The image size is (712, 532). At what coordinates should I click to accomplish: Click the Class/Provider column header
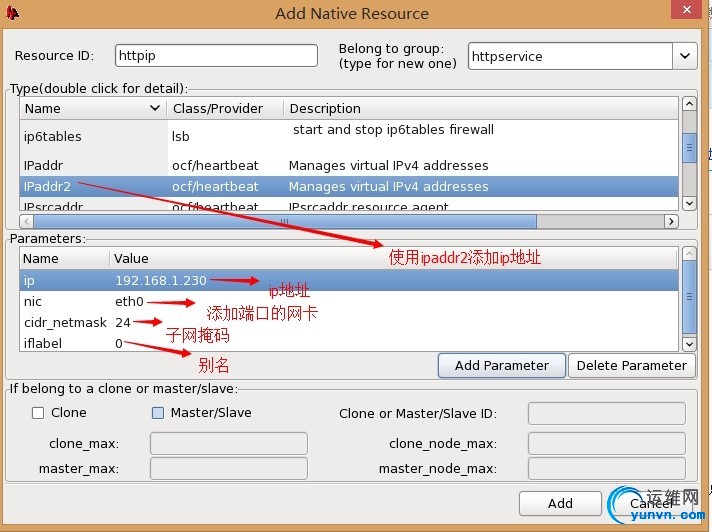pyautogui.click(x=225, y=108)
